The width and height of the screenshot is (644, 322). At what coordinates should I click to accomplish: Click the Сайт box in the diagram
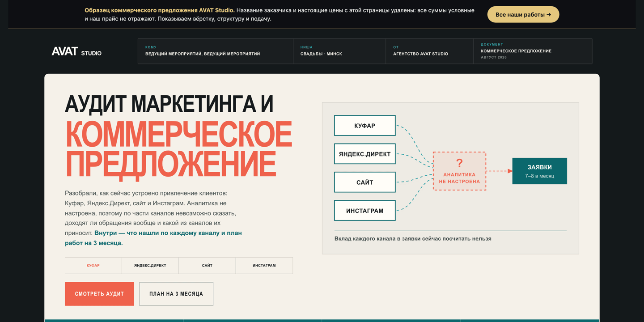(365, 182)
